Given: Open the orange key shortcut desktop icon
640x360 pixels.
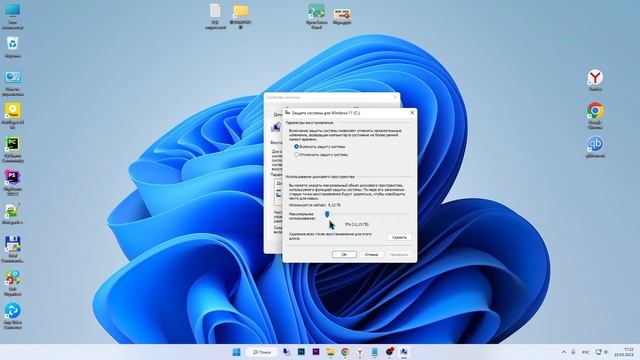Looking at the screenshot, I should pos(342,16).
